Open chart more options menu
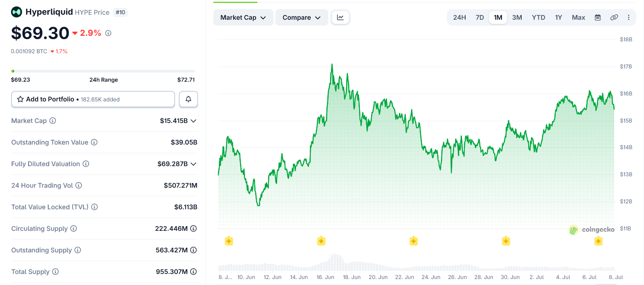The image size is (644, 285). (629, 17)
